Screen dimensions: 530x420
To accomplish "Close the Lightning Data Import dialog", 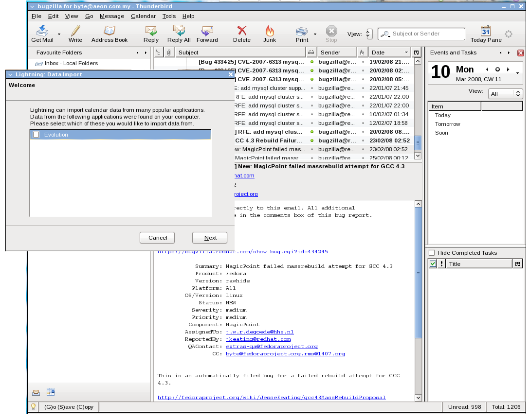I will (231, 74).
